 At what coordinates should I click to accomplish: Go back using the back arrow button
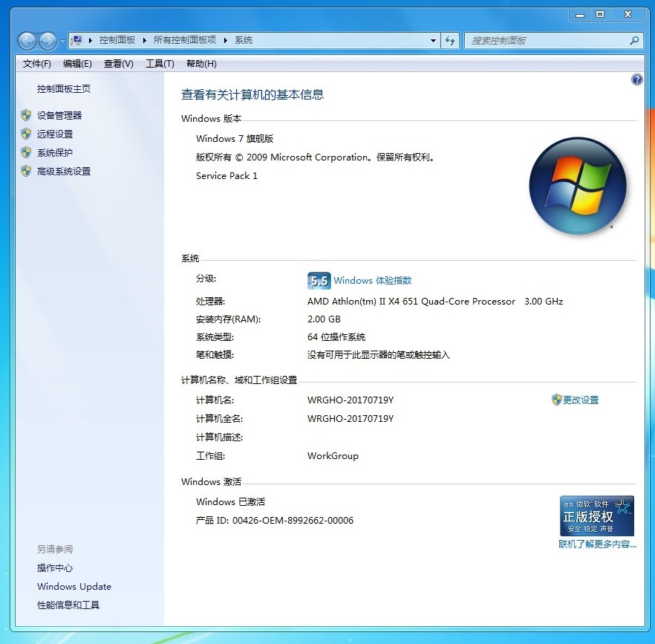point(27,41)
